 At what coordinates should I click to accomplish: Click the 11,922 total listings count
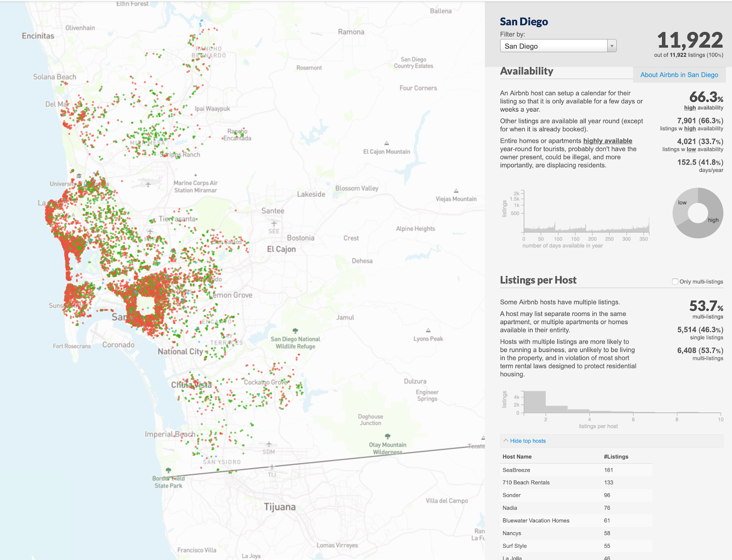690,40
